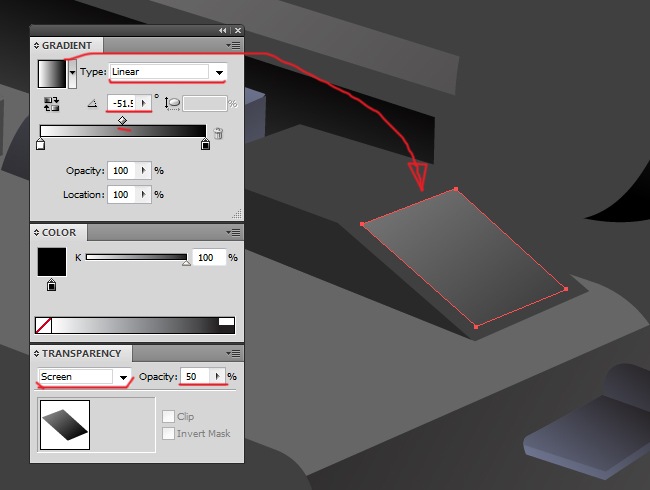Cycle Transparency panel view via tab arrows
650x490 pixels.
pos(36,354)
